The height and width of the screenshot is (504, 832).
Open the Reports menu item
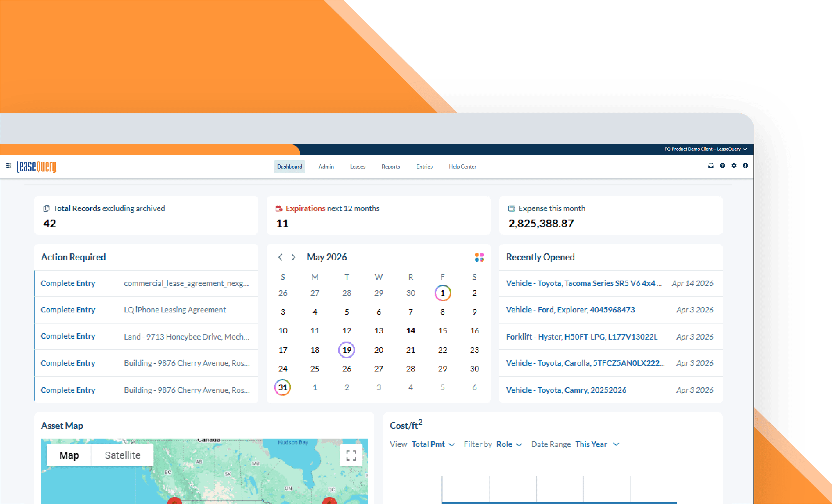[x=391, y=167]
